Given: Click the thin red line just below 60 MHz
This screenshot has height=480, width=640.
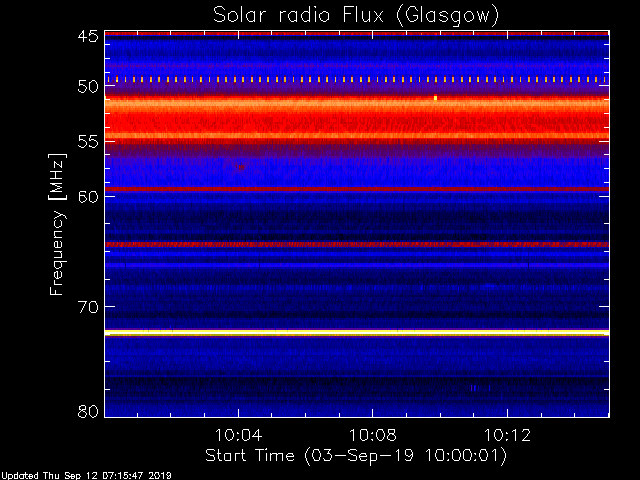Looking at the screenshot, I should [x=357, y=189].
